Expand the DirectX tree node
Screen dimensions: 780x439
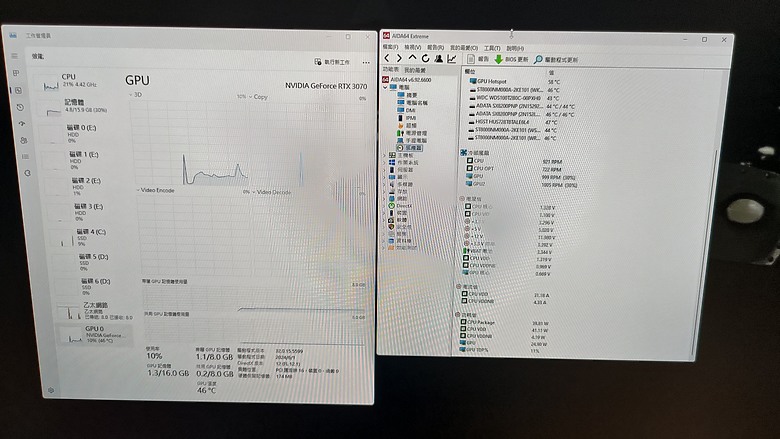point(384,206)
